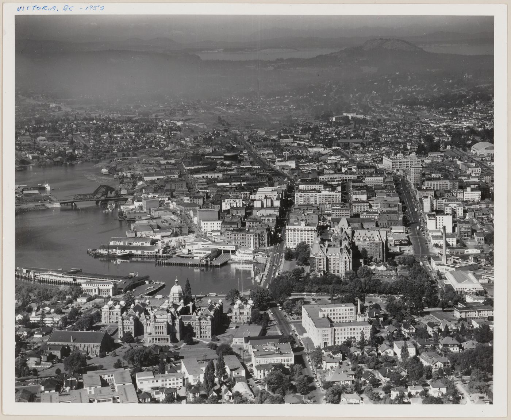Select the gas storage tank in the midground
This screenshot has height=420, width=511.
[x=230, y=157]
